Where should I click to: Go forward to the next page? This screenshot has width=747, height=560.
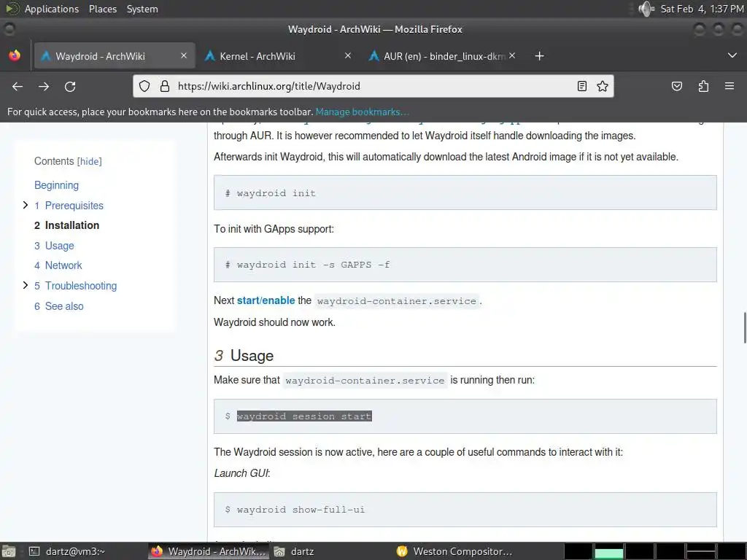pyautogui.click(x=44, y=86)
